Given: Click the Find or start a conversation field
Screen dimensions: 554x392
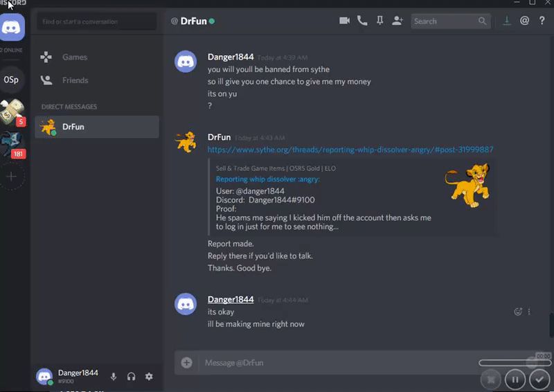Looking at the screenshot, I should click(96, 21).
